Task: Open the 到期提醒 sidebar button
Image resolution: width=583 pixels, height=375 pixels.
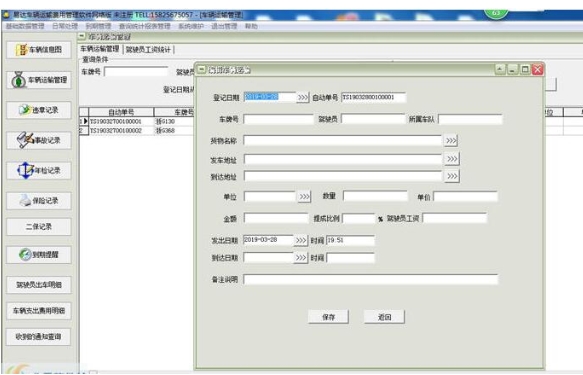Action: (39, 255)
